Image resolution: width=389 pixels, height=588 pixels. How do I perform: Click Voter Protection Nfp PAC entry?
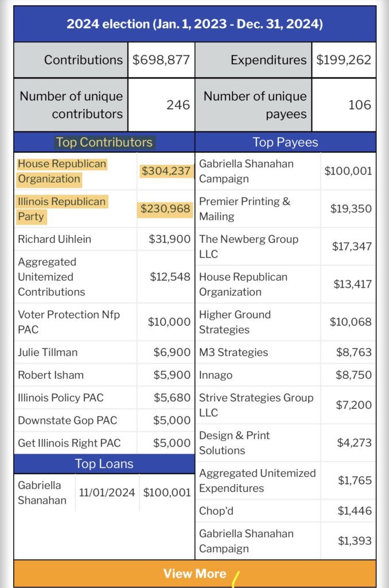69,322
